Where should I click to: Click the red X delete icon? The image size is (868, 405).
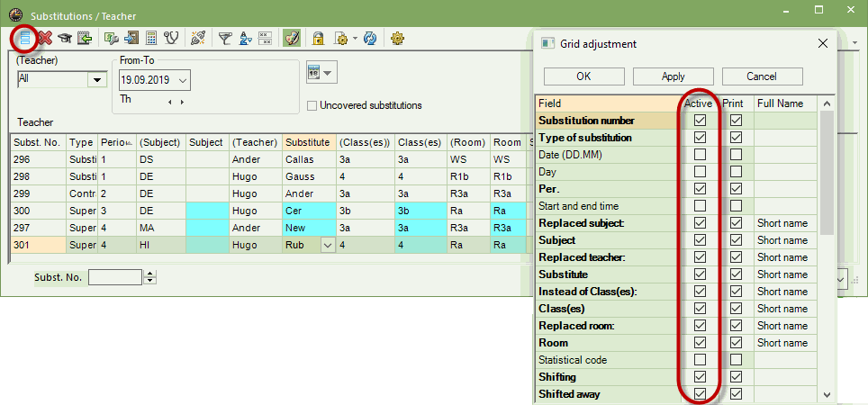(45, 38)
